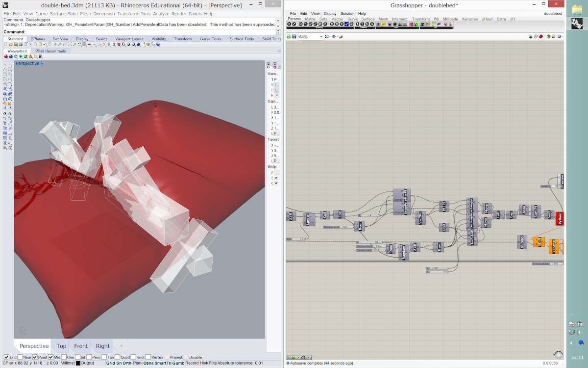Screen dimensions: 588x368
Task: Click the red sphere icon in Weaverbird toolbar
Action: [6, 56]
